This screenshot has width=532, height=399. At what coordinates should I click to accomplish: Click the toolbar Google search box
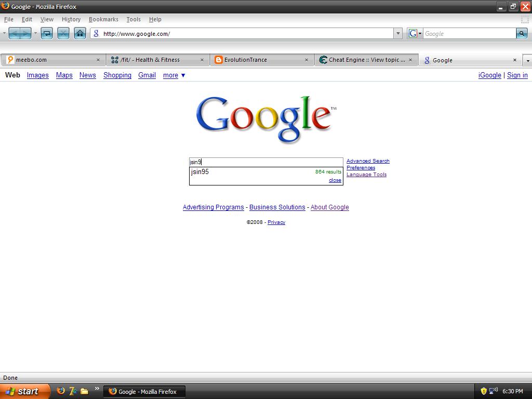pyautogui.click(x=470, y=33)
